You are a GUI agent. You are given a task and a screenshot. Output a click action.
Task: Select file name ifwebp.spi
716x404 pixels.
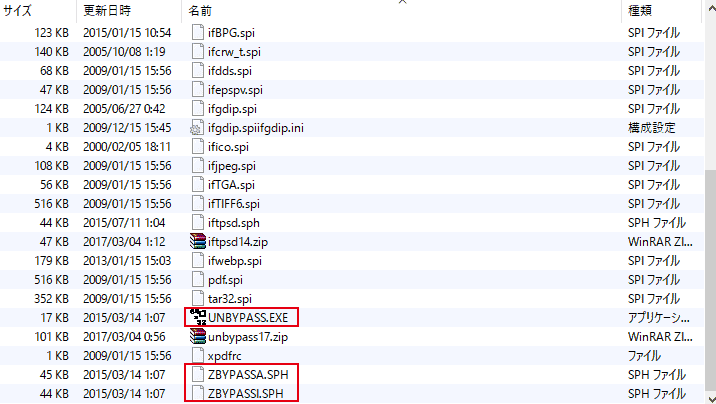coord(235,261)
